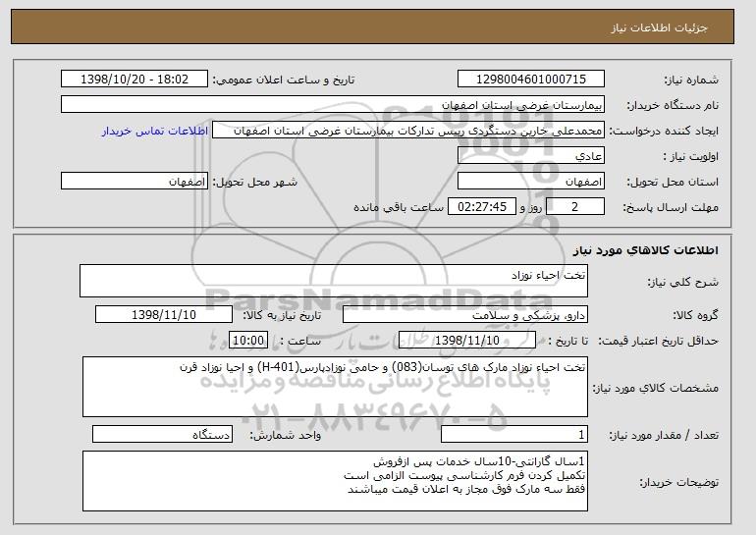Click the goods specifications text area
Screen dimensions: 756x535
(x=335, y=387)
